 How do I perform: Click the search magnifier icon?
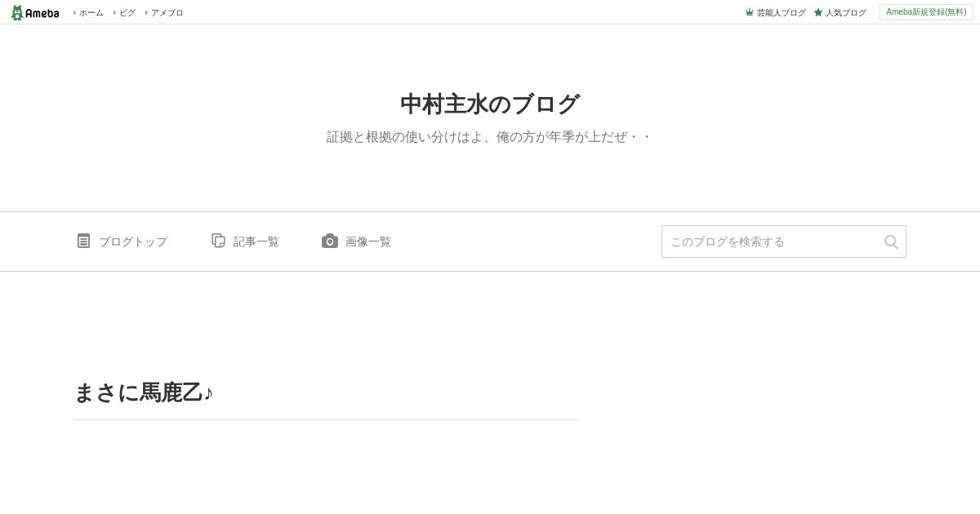click(891, 241)
